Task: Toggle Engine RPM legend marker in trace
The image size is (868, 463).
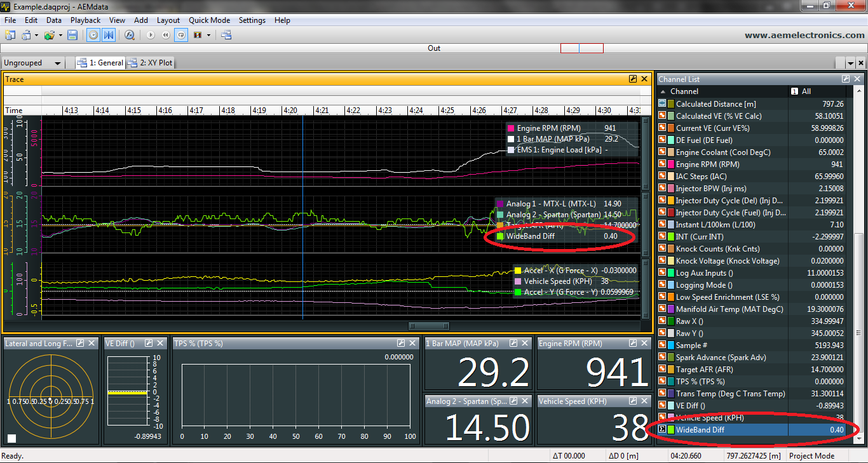Action: [511, 128]
